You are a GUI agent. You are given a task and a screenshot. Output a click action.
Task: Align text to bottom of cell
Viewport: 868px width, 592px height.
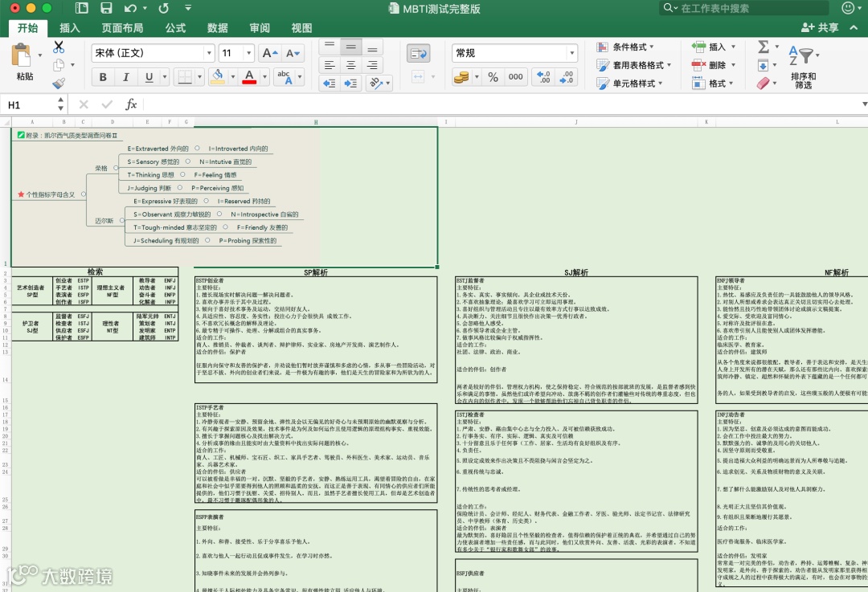pos(373,47)
